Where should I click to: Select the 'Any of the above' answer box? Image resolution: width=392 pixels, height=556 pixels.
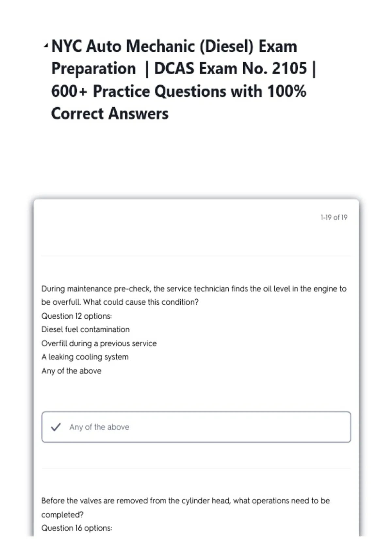tap(196, 427)
